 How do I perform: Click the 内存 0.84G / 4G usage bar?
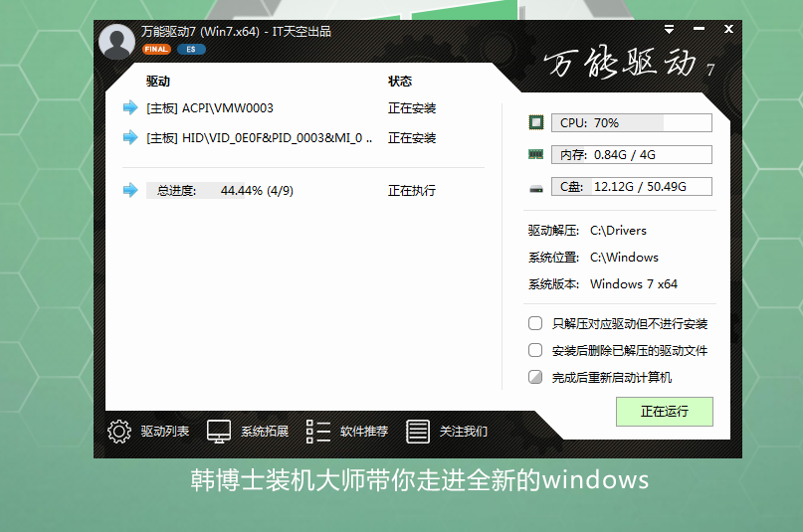point(632,154)
